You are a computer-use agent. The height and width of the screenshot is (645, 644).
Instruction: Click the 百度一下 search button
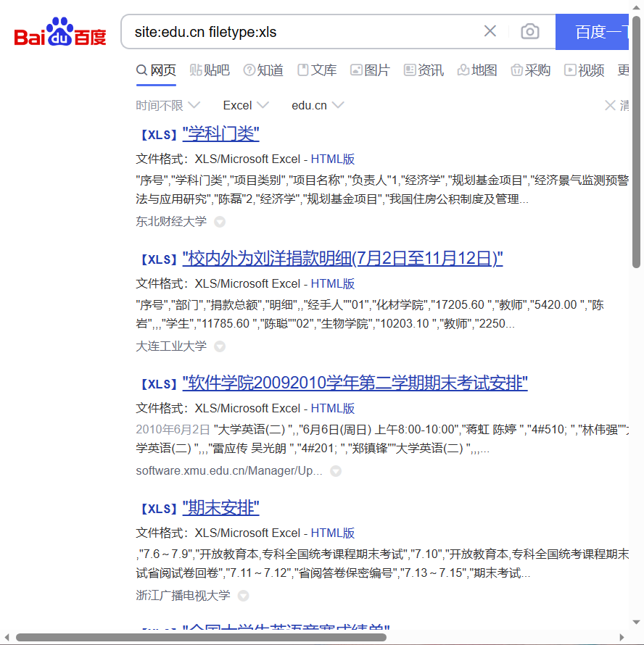click(592, 32)
